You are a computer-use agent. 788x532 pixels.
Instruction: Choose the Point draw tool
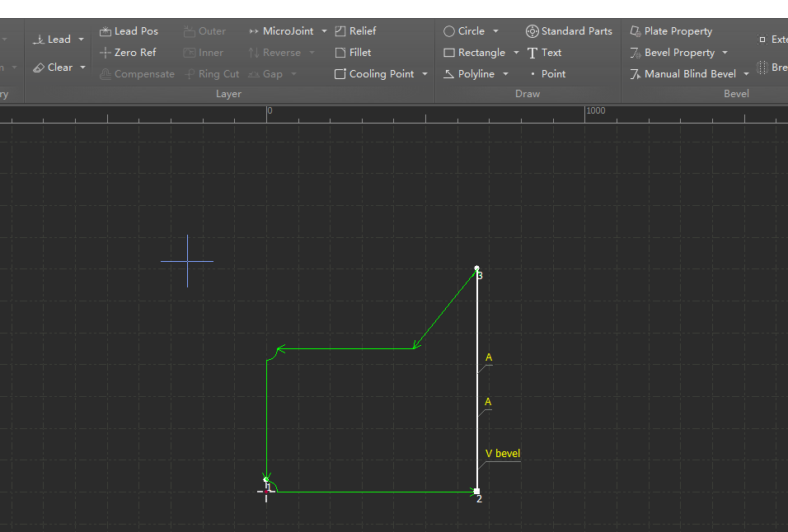(x=548, y=74)
